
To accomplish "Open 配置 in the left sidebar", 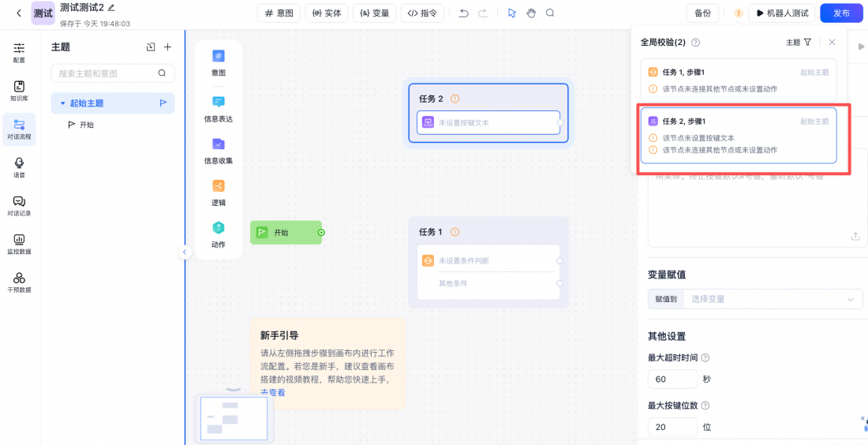I will [x=19, y=52].
